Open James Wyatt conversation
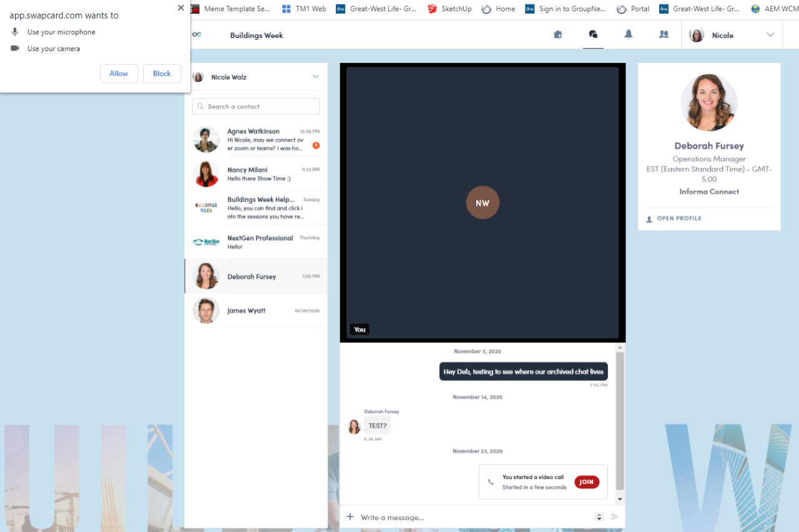The height and width of the screenshot is (532, 799). [x=256, y=310]
